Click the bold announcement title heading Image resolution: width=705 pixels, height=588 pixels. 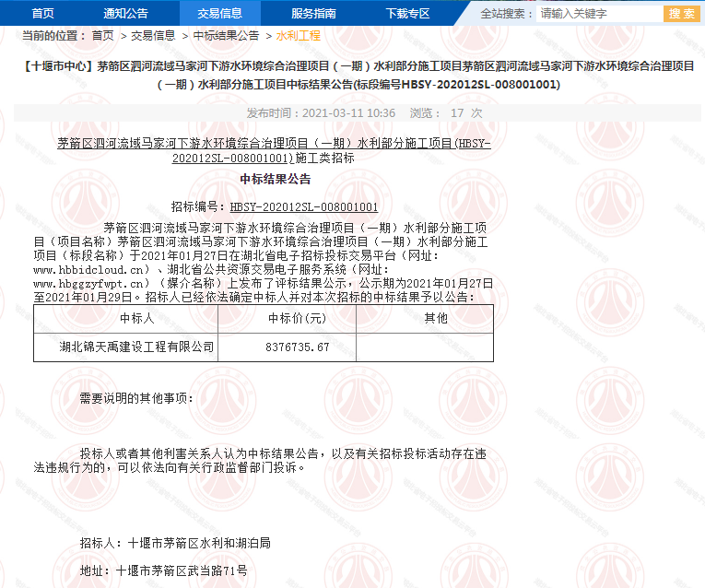(x=358, y=75)
